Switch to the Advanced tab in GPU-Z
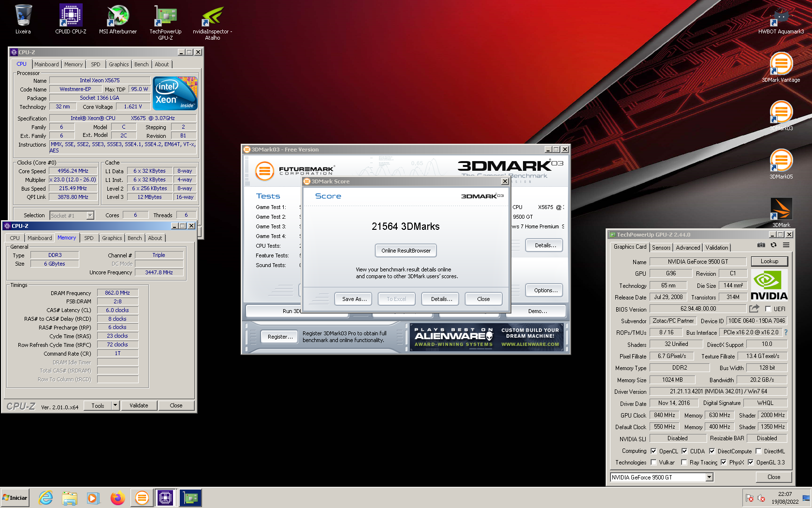812x508 pixels. pyautogui.click(x=688, y=247)
